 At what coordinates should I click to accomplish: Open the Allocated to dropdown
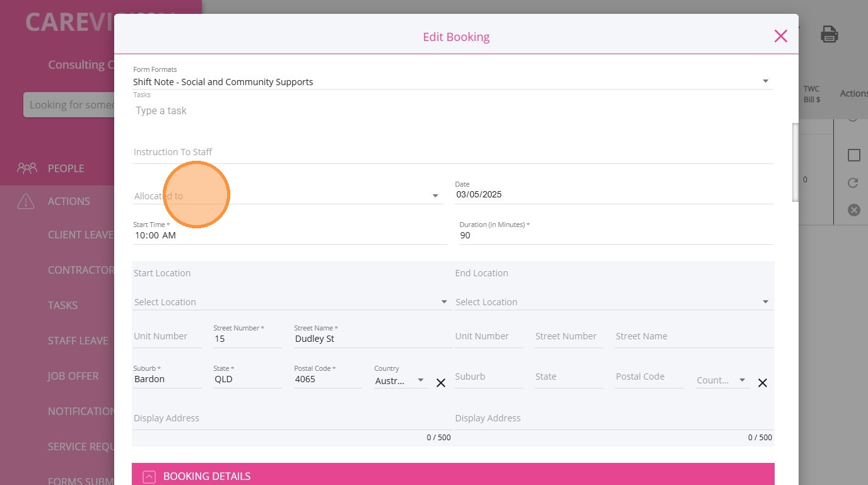click(435, 196)
